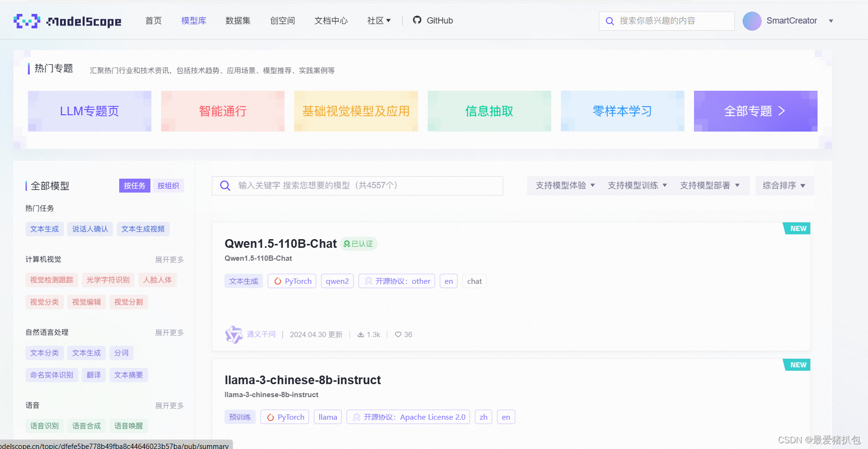
Task: Open the 综合排序 sort dropdown
Action: click(x=784, y=185)
